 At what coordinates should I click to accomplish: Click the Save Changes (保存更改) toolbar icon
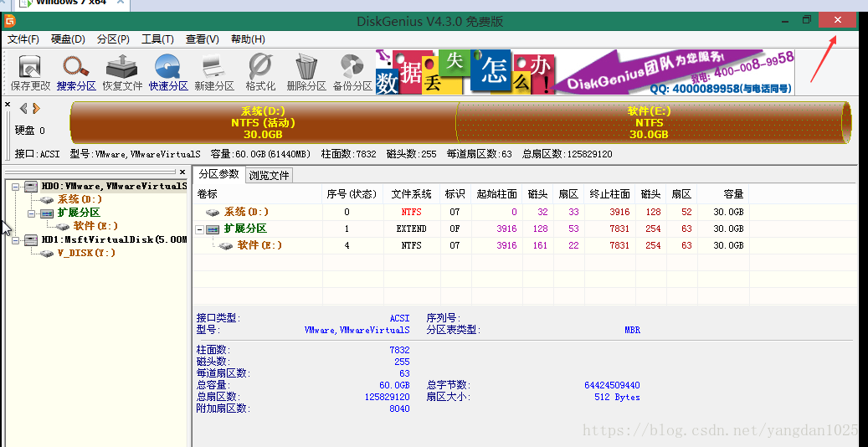[x=30, y=73]
